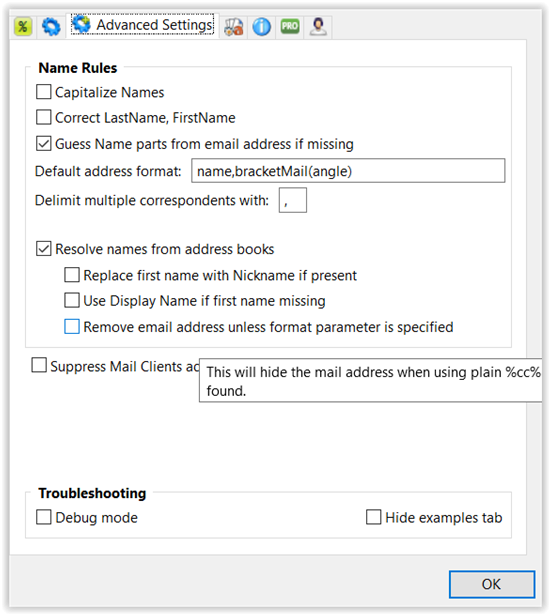The width and height of the screenshot is (550, 615).
Task: Click the multiple correspondents delimiter field
Action: pyautogui.click(x=293, y=200)
